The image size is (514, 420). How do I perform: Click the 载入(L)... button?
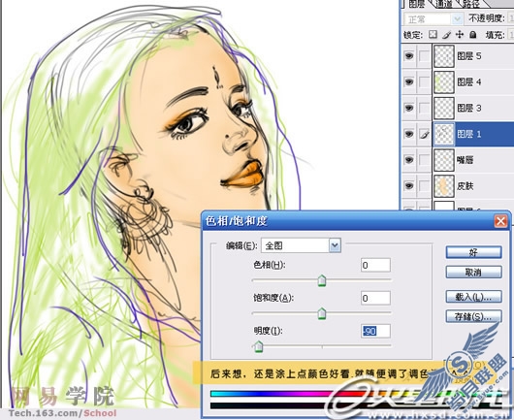tap(473, 297)
